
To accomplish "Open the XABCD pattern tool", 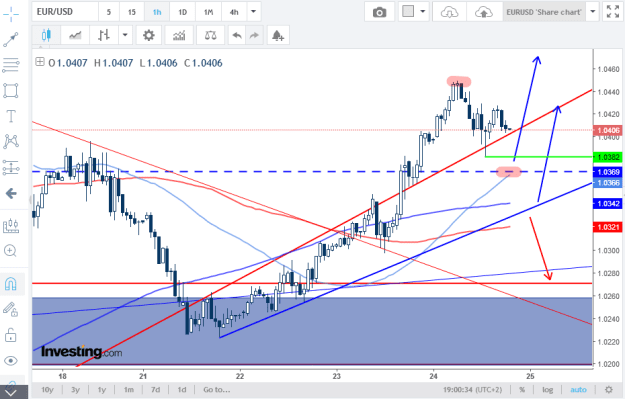I will tap(11, 142).
